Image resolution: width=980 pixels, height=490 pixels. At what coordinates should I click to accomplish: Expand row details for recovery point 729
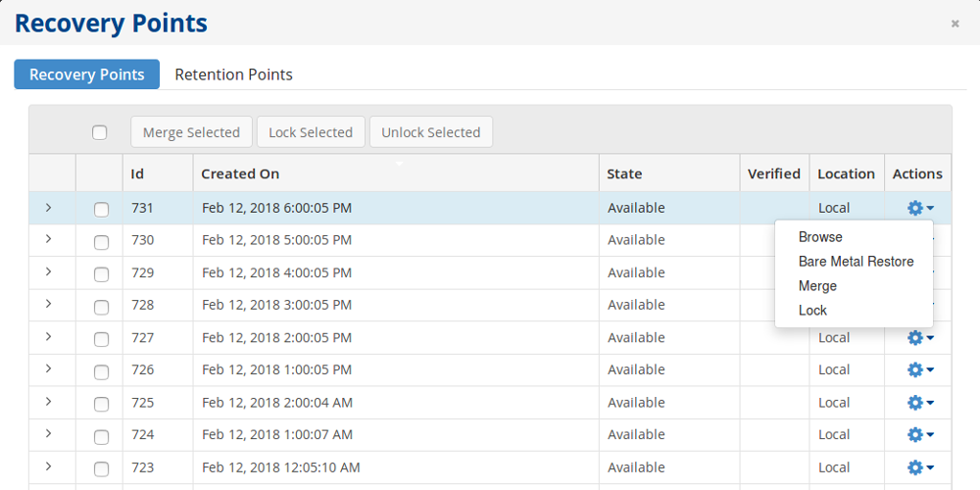pos(49,271)
